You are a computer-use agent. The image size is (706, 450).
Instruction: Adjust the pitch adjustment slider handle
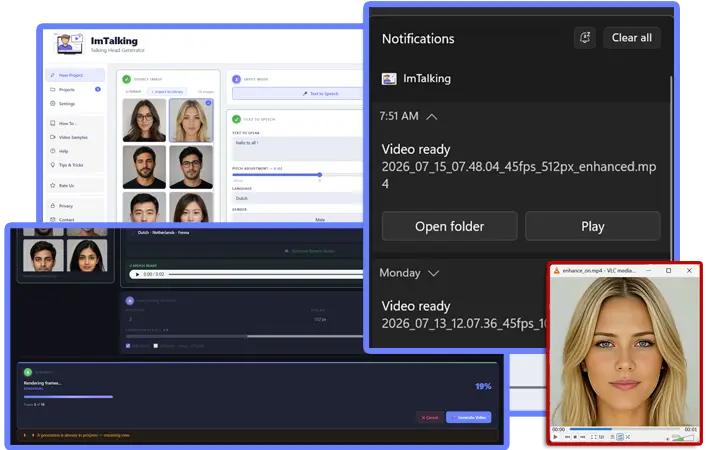pyautogui.click(x=319, y=174)
